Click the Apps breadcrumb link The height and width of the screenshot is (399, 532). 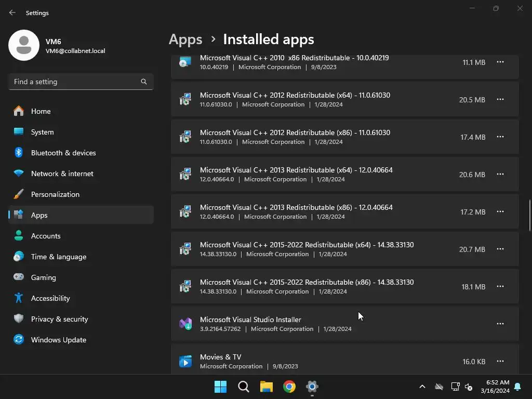pyautogui.click(x=185, y=39)
